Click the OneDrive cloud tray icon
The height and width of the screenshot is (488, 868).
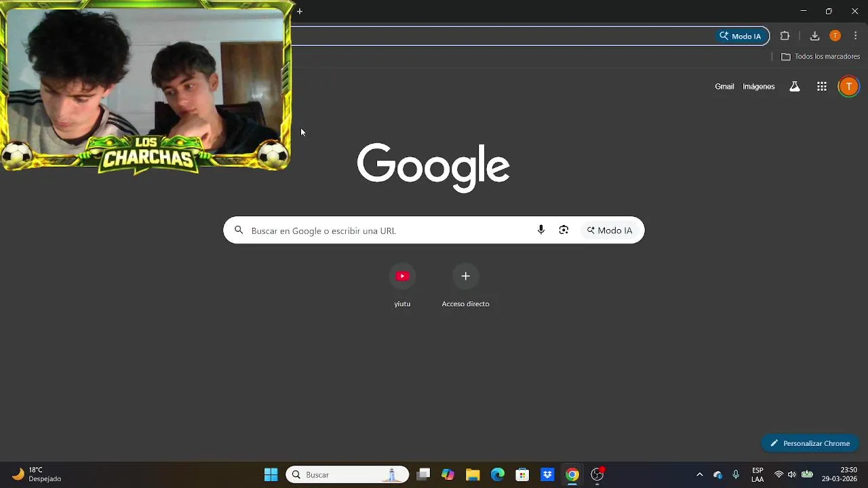click(717, 474)
